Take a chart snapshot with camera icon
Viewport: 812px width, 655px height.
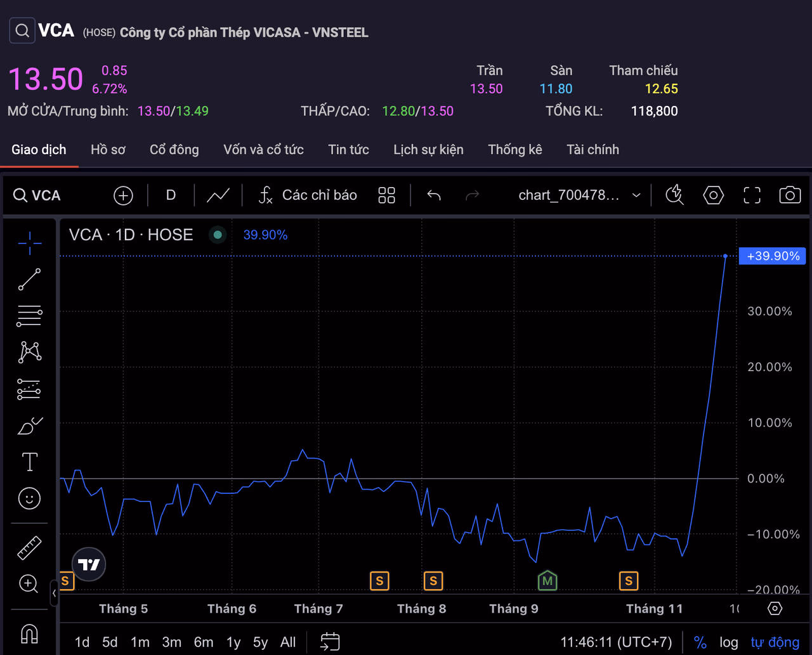789,195
